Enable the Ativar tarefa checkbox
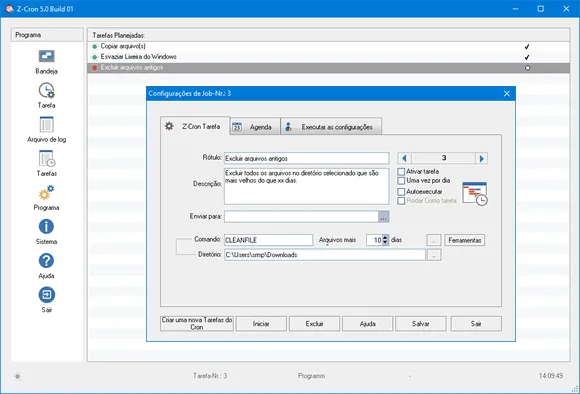 pos(401,172)
